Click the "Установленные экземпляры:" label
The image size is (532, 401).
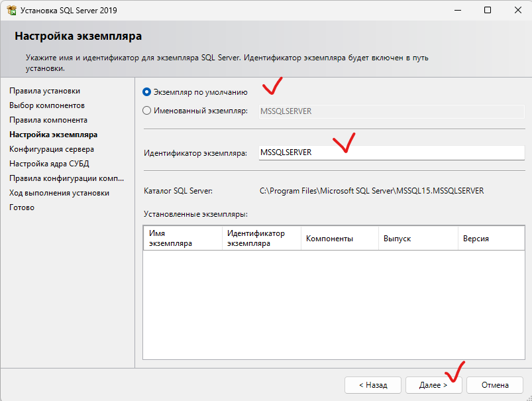tap(195, 214)
